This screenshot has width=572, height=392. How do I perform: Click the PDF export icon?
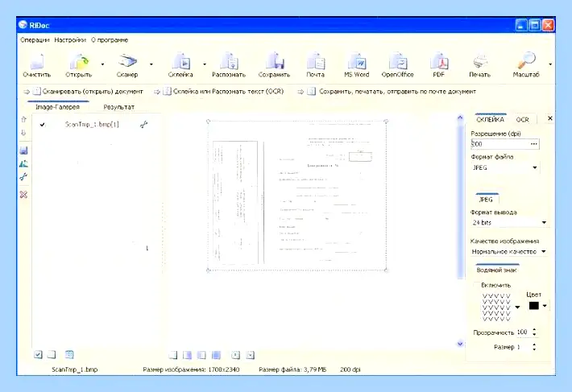tap(439, 61)
